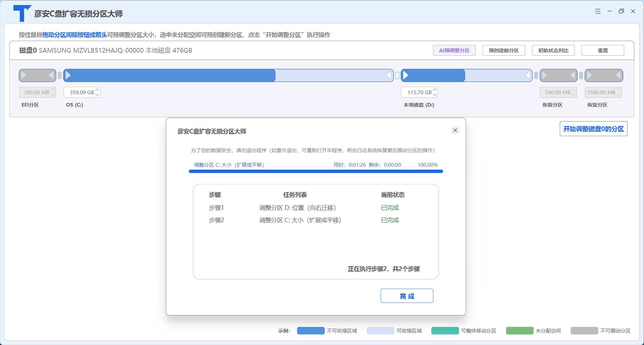
Task: Close the application window
Action: point(633,11)
